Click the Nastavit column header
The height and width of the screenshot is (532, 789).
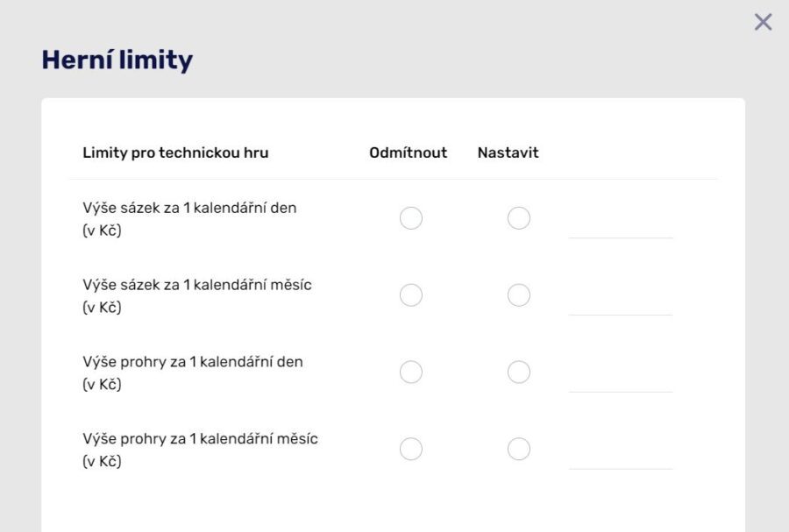[508, 153]
